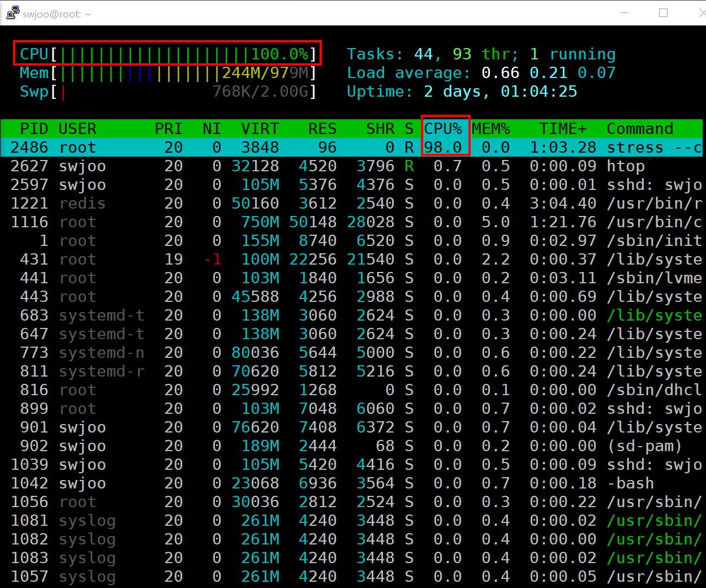Click the 100.0% CPU reading
The width and height of the screenshot is (706, 588).
pyautogui.click(x=279, y=54)
